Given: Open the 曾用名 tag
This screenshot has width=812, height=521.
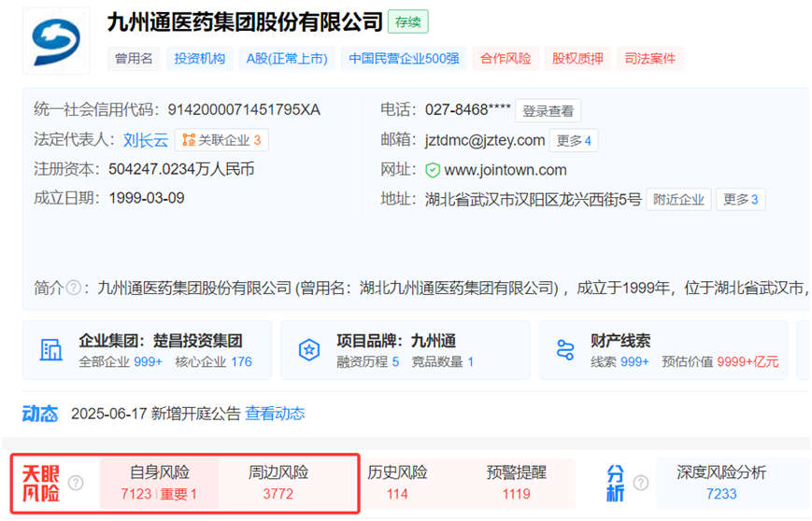Looking at the screenshot, I should [x=134, y=59].
